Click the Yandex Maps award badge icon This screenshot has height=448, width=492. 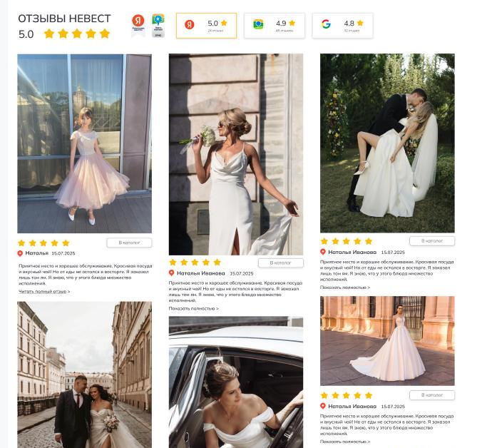(158, 24)
